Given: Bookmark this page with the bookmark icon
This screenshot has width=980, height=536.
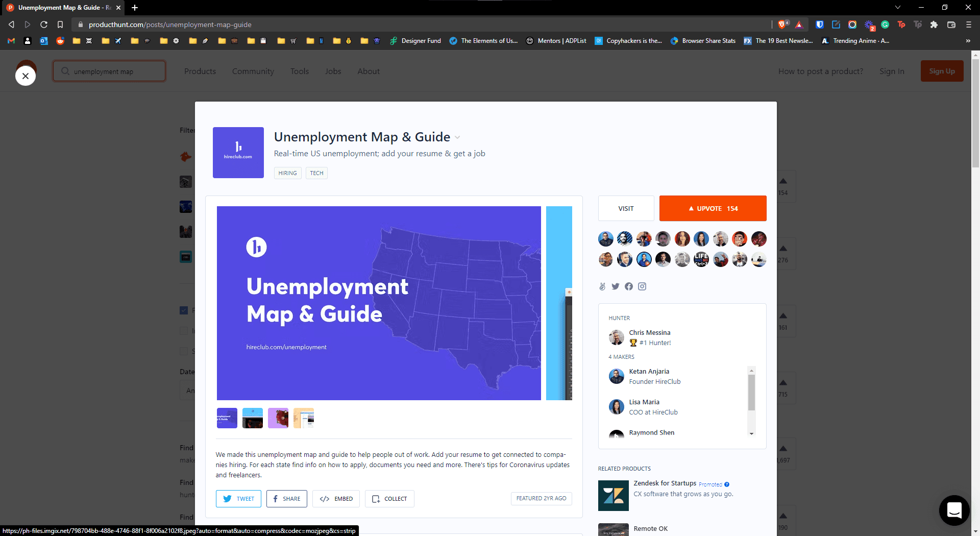Looking at the screenshot, I should 60,25.
